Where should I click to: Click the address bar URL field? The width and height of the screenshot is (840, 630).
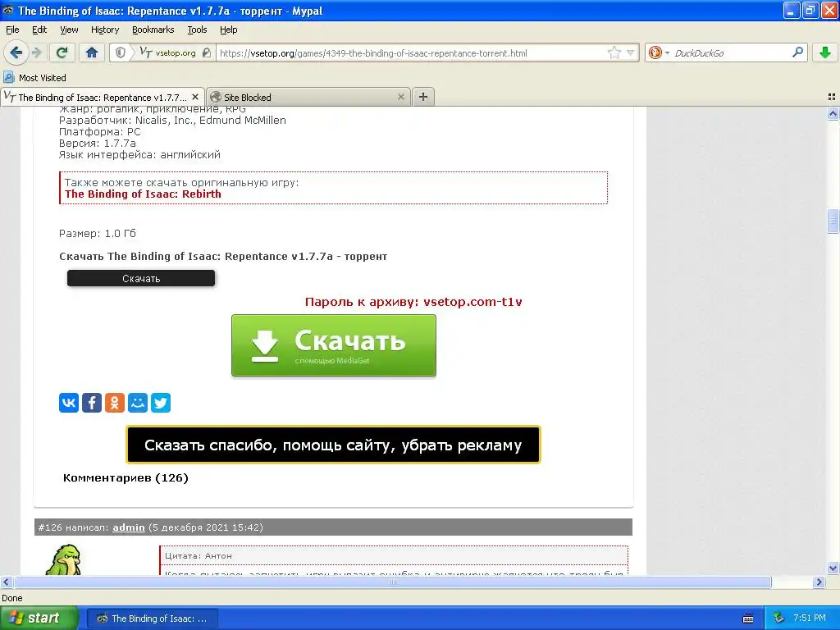coord(410,52)
